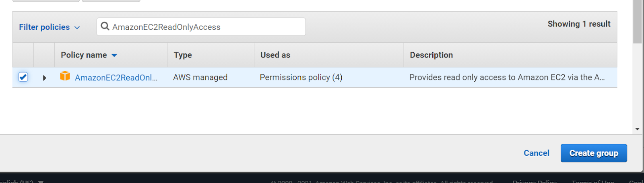
Task: Click the Policy name blue sort arrow
Action: point(114,56)
